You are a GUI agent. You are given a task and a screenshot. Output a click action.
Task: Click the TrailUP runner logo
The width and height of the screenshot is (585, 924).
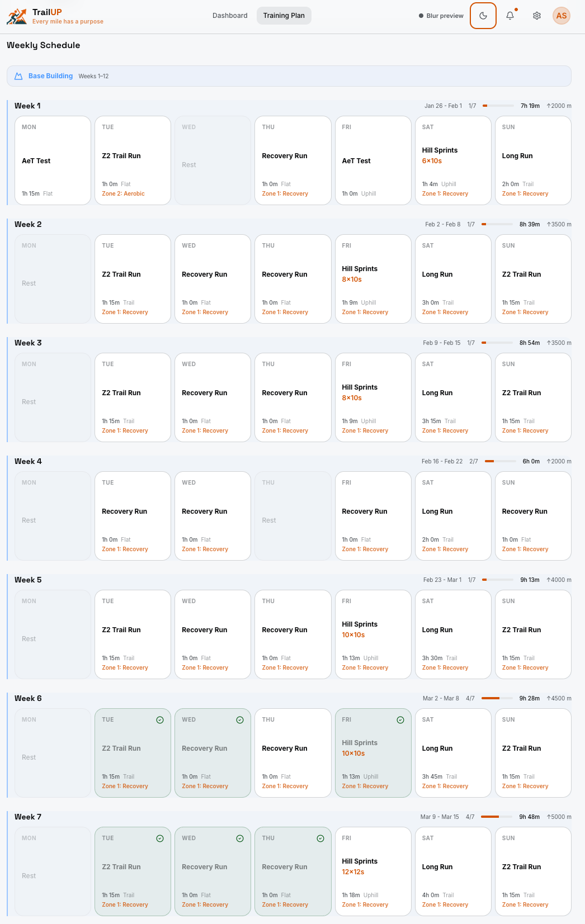[x=17, y=16]
